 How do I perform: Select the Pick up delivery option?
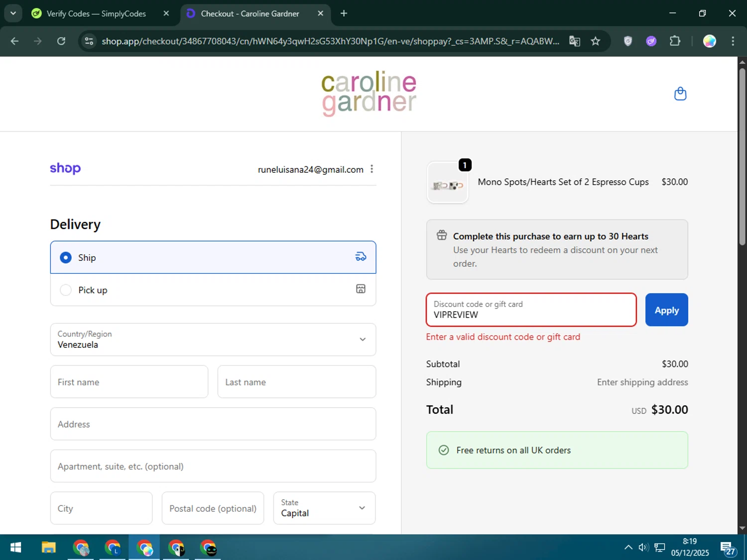click(213, 290)
